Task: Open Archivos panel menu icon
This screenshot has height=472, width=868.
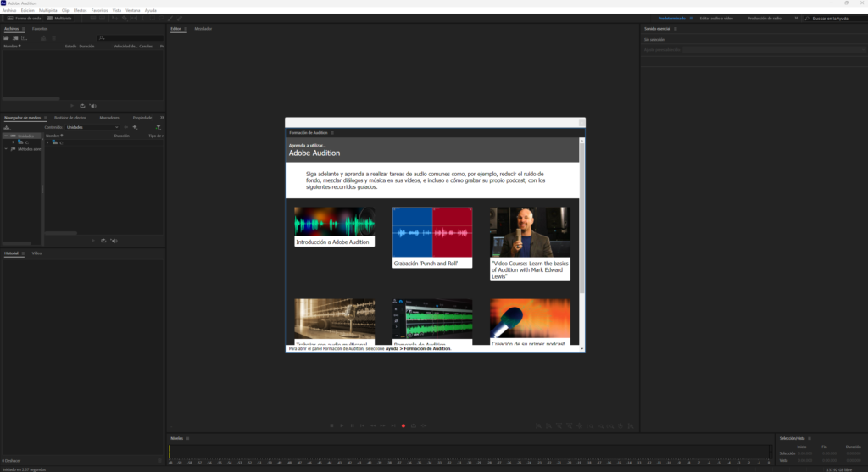Action: coord(23,29)
